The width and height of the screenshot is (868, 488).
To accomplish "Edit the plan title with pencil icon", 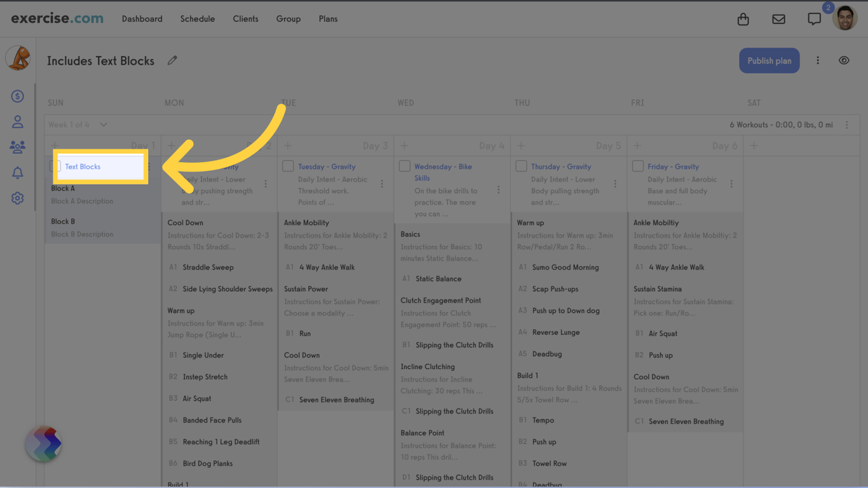I will pos(172,60).
